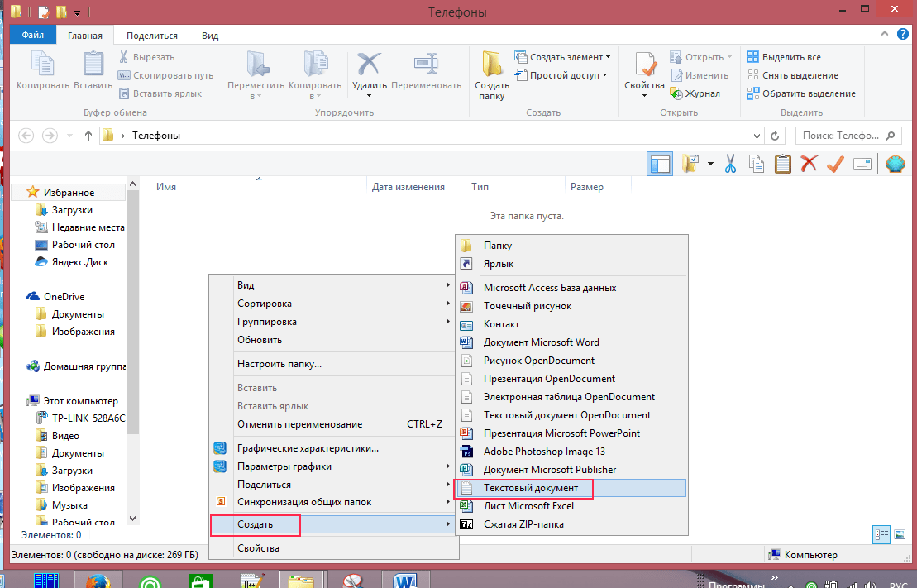The image size is (917, 588).
Task: Click the Поиск search field
Action: click(x=842, y=136)
